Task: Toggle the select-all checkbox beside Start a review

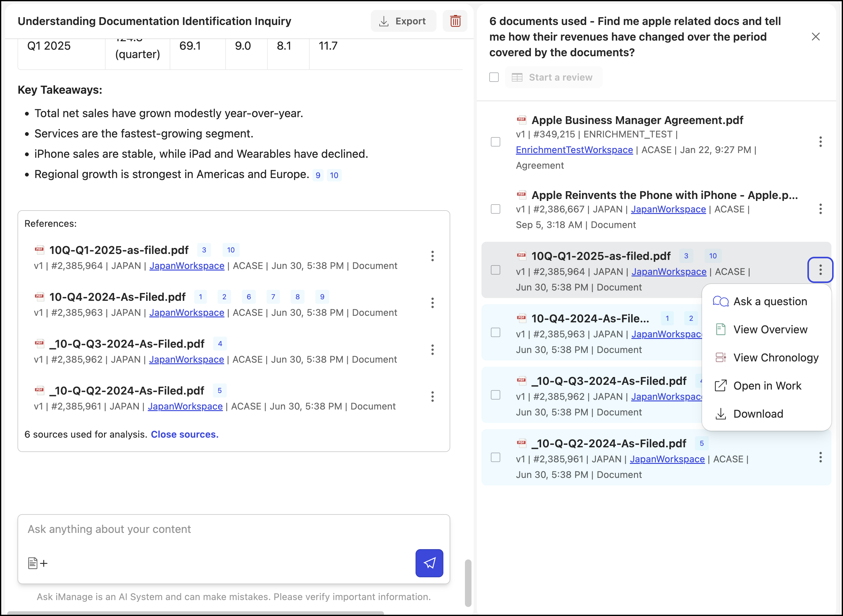Action: tap(494, 77)
